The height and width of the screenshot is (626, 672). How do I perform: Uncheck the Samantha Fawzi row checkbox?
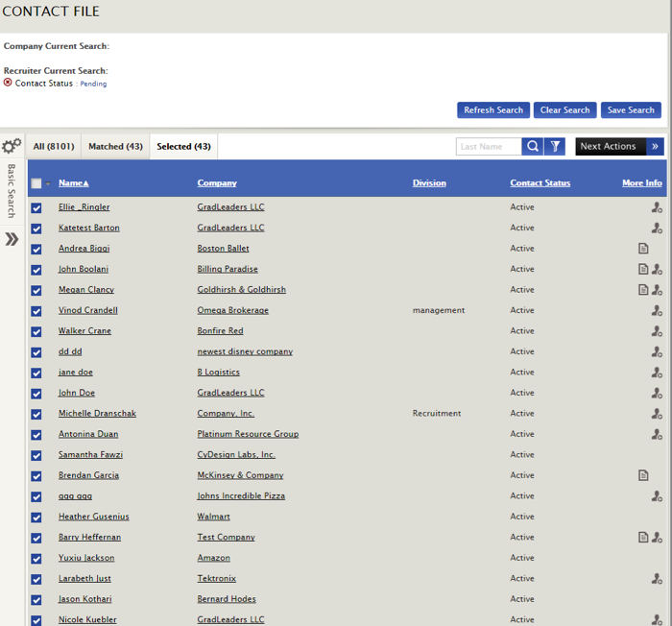tap(36, 455)
